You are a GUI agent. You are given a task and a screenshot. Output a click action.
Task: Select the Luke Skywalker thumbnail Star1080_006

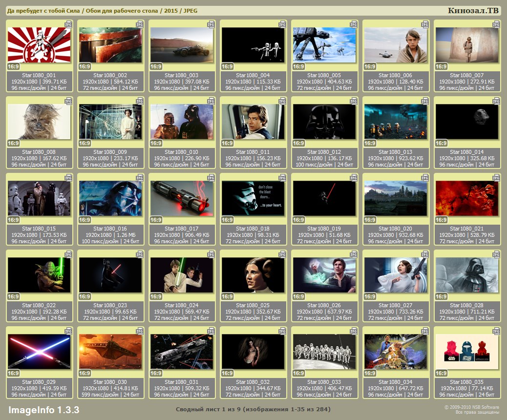396,44
